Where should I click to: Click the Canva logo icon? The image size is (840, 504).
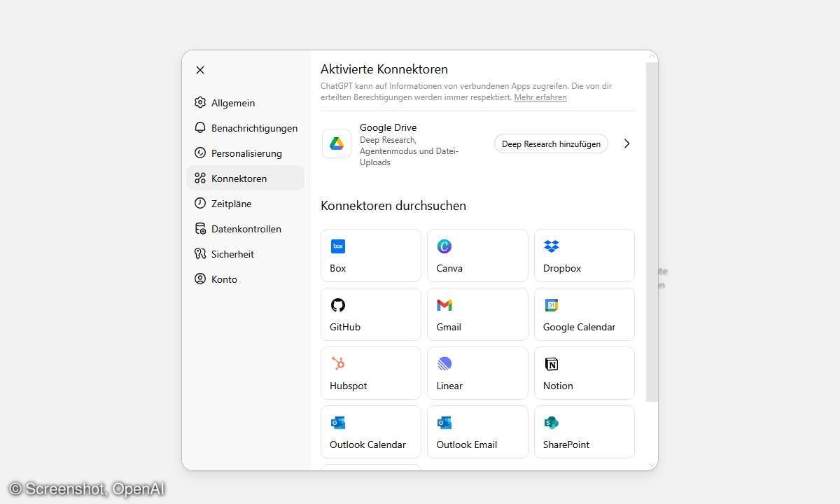pyautogui.click(x=444, y=246)
